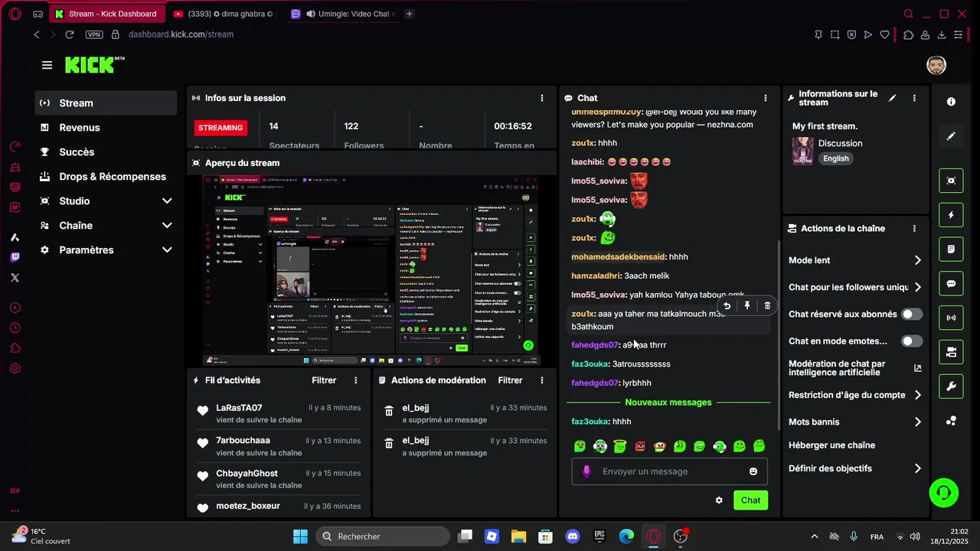Toggle the channel actions widget icon
The width and height of the screenshot is (980, 551).
[951, 352]
